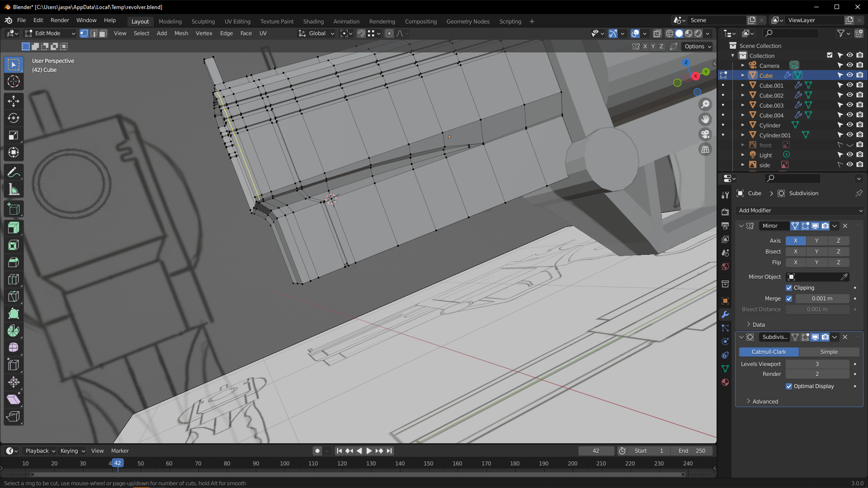Open the Vertex menu
Screen dimensions: 868x488
click(204, 33)
